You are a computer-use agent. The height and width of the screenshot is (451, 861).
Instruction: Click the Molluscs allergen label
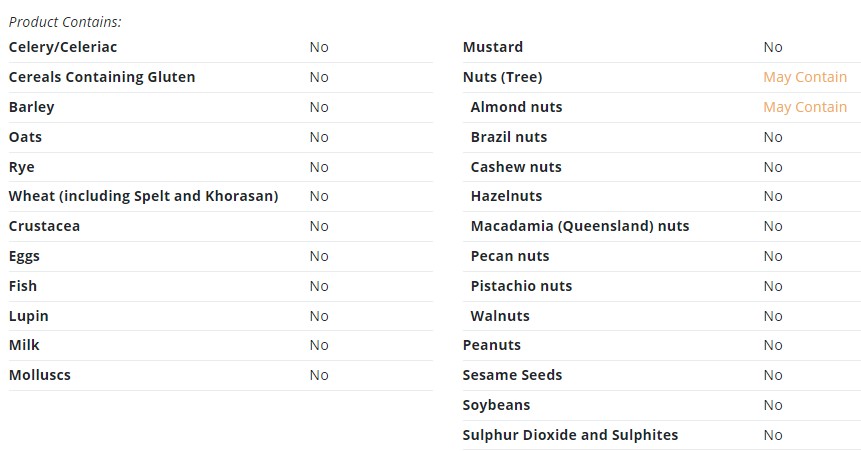tap(40, 375)
